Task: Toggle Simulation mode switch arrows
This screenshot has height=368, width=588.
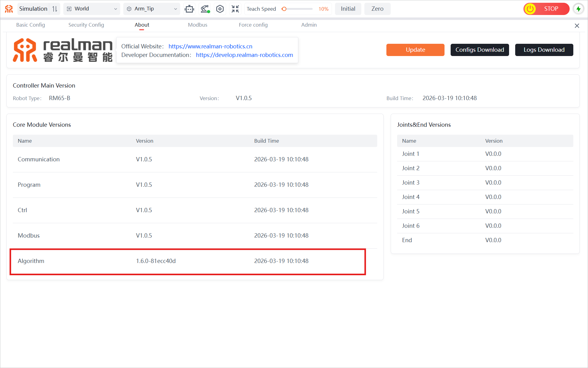Action: [55, 9]
